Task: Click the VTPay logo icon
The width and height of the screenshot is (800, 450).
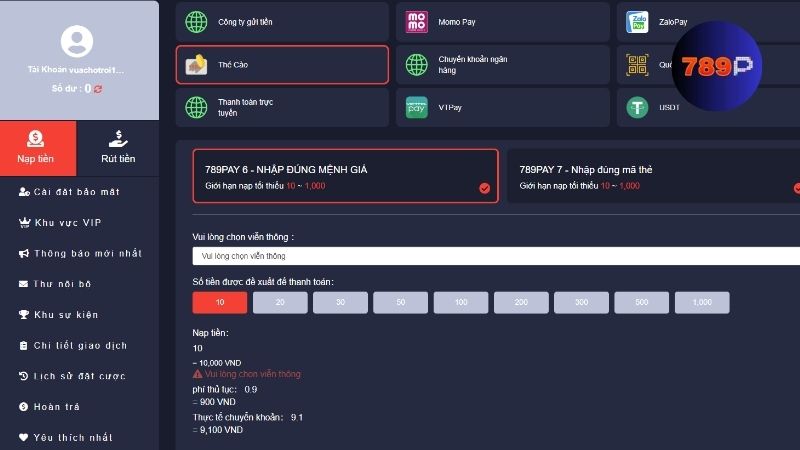Action: [x=416, y=108]
